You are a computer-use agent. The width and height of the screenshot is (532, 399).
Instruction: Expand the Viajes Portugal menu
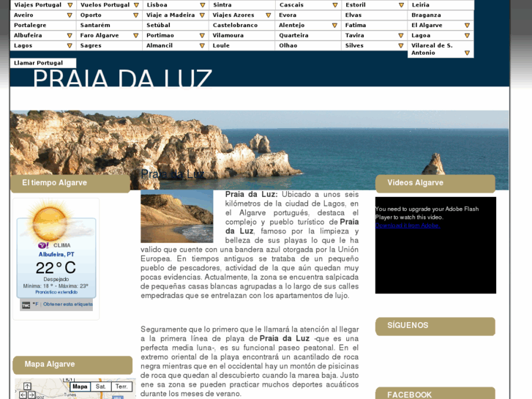70,5
